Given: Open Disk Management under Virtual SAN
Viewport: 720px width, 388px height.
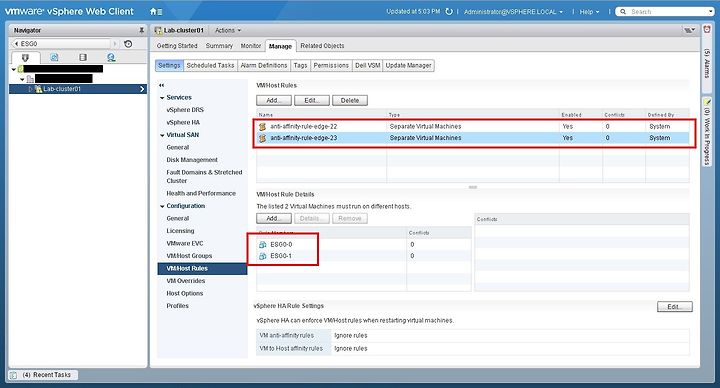Looking at the screenshot, I should 192,160.
